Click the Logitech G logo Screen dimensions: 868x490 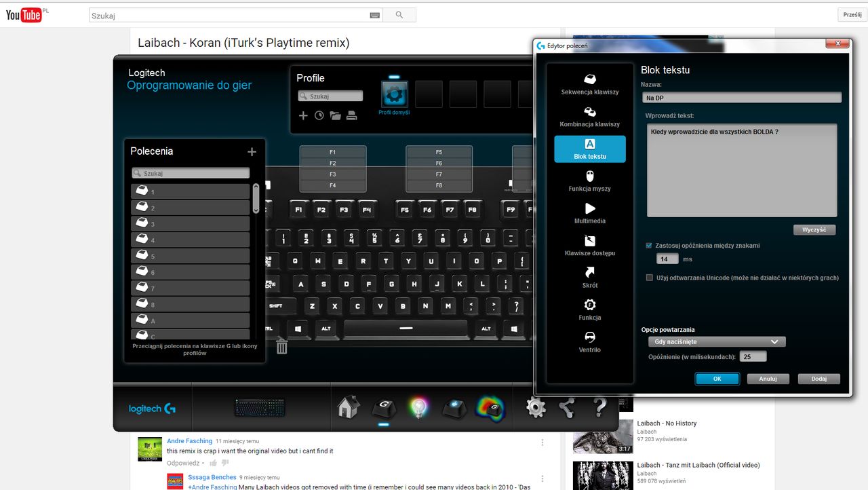click(153, 409)
